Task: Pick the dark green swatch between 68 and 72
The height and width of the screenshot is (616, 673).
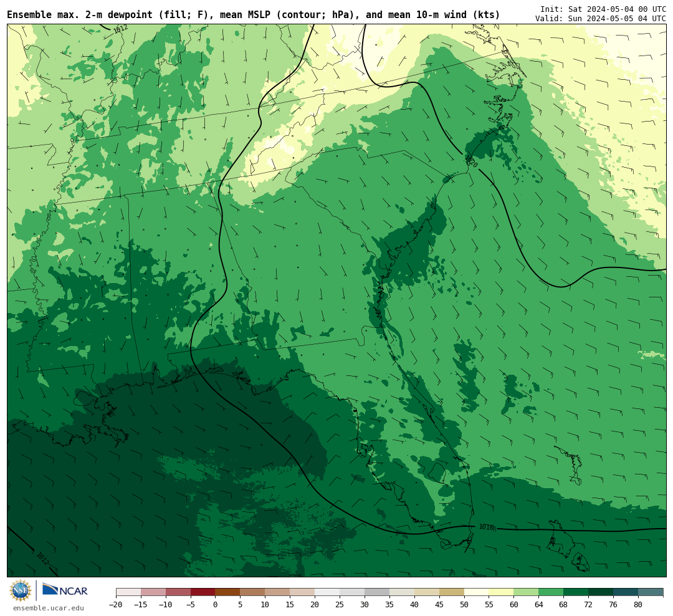Action: click(x=576, y=592)
